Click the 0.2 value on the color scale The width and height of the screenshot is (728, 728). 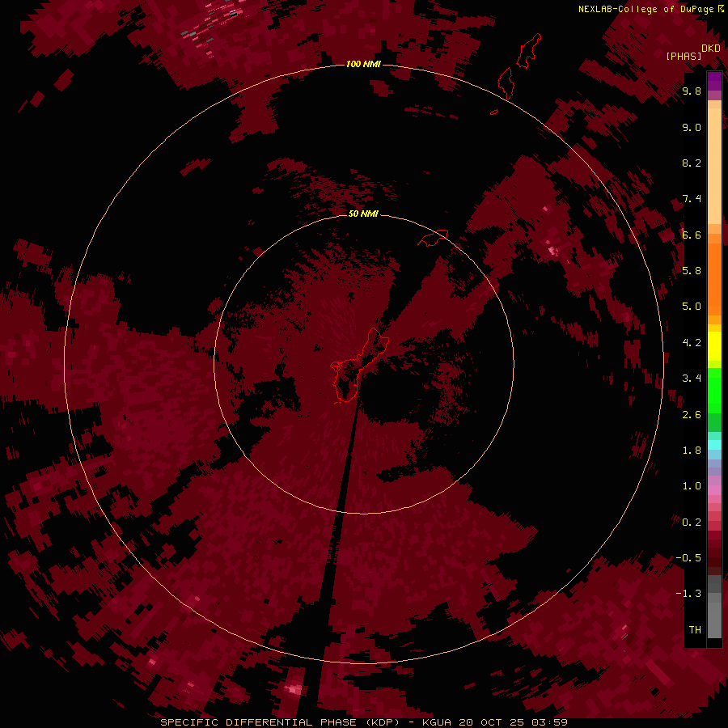coord(692,523)
